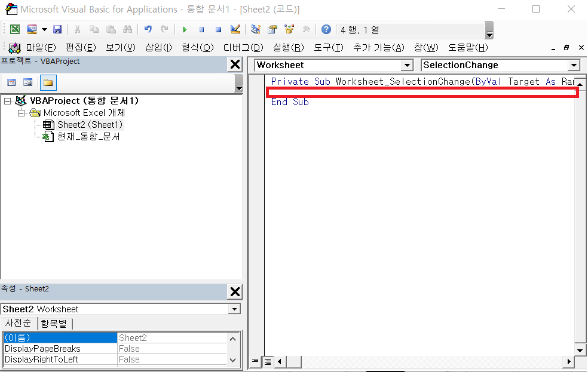Open the 실행(R) menu
The width and height of the screenshot is (588, 372).
(x=289, y=48)
